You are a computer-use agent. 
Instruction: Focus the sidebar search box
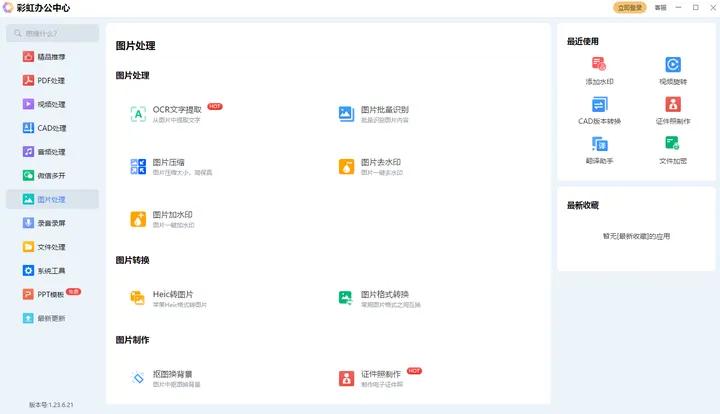pos(52,33)
